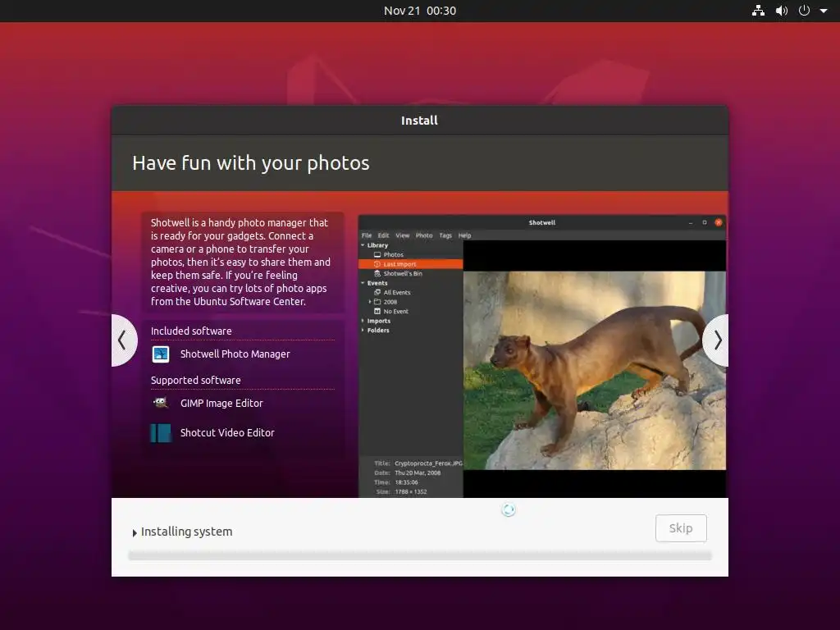Click the Shotwell Photo Manager label
This screenshot has width=840, height=630.
pos(235,354)
